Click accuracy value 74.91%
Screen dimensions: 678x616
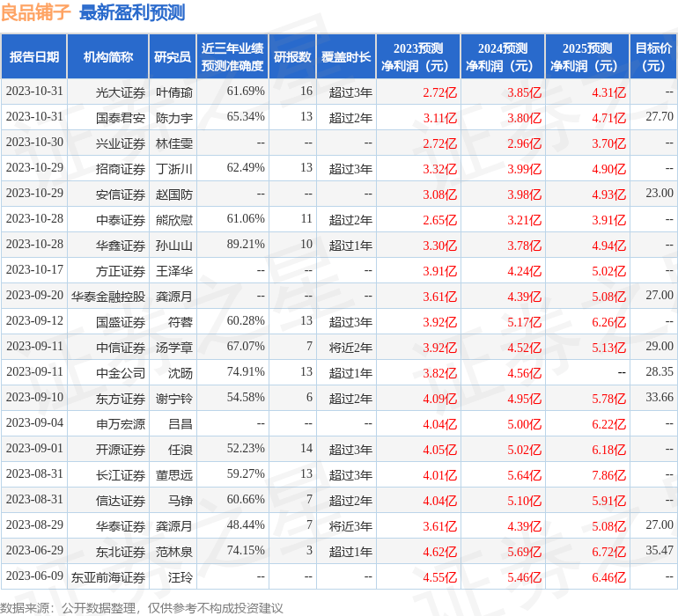[x=246, y=371]
